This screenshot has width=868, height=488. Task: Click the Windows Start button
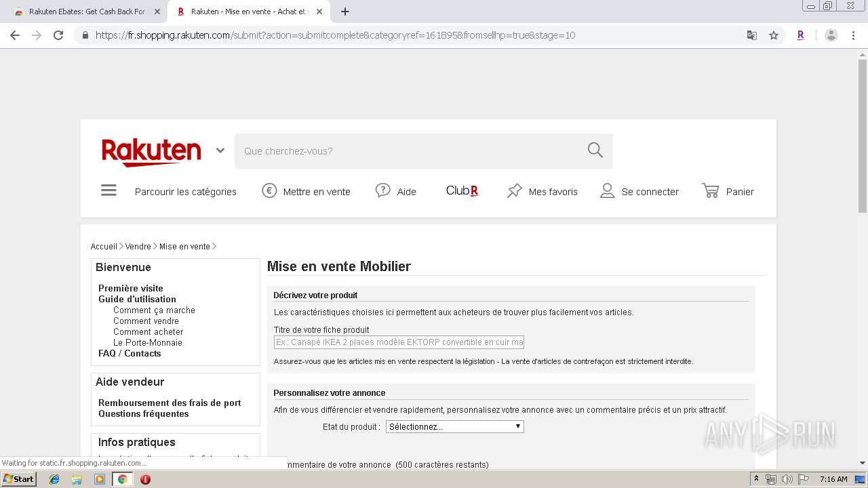tap(18, 479)
